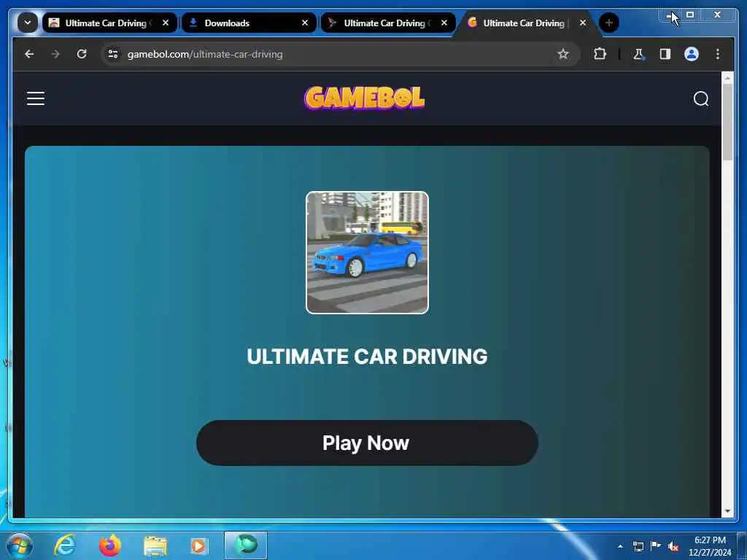The width and height of the screenshot is (747, 560).
Task: Open Windows Explorer from the taskbar
Action: (155, 547)
